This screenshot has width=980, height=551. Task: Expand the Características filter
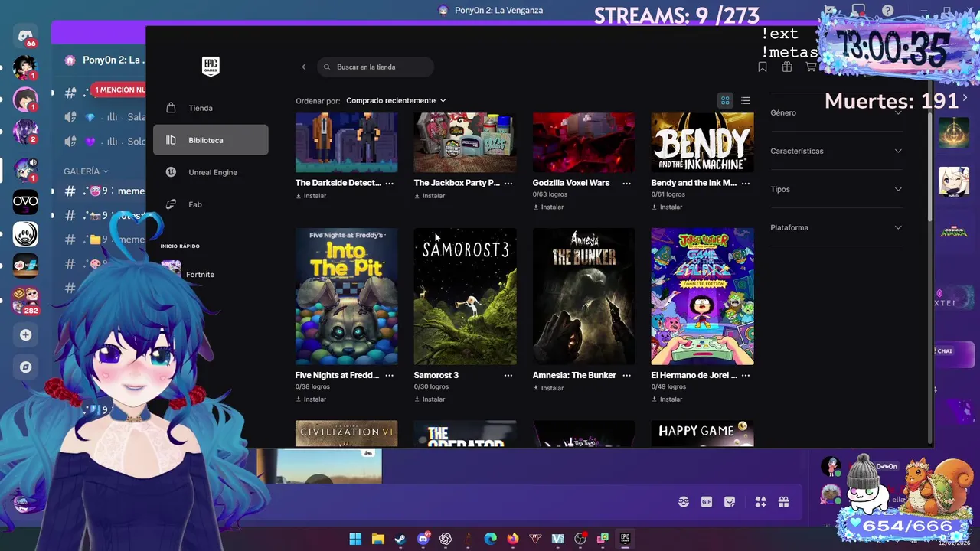837,151
